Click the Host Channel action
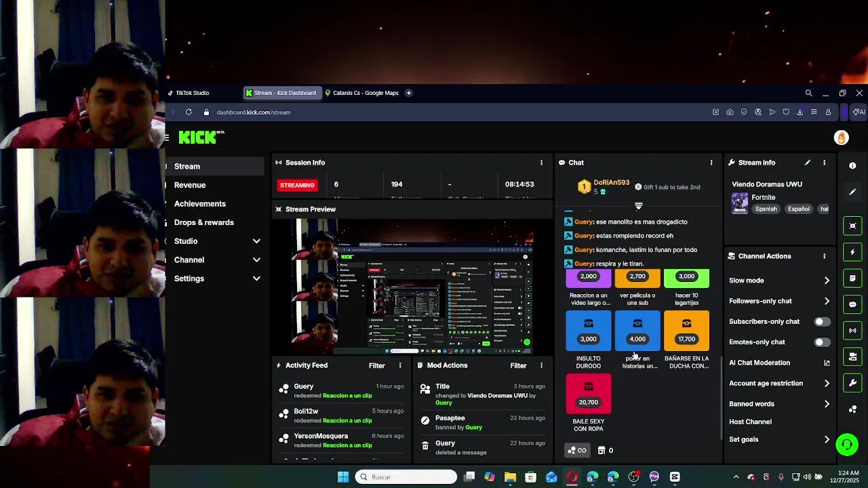Image resolution: width=868 pixels, height=488 pixels. (x=750, y=422)
